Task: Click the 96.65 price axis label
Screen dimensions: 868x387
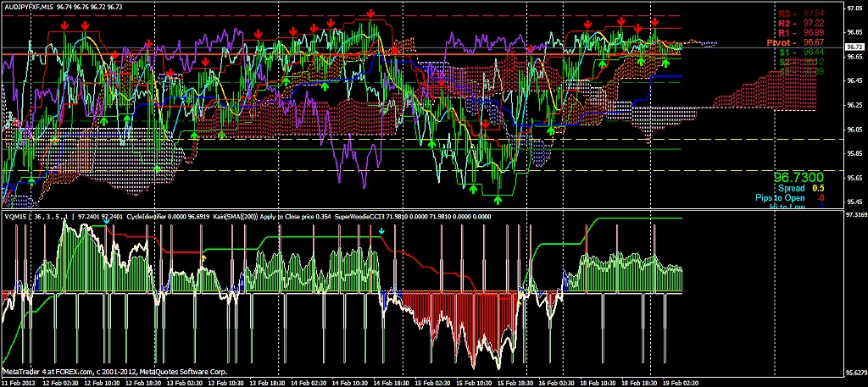Action: pos(855,57)
